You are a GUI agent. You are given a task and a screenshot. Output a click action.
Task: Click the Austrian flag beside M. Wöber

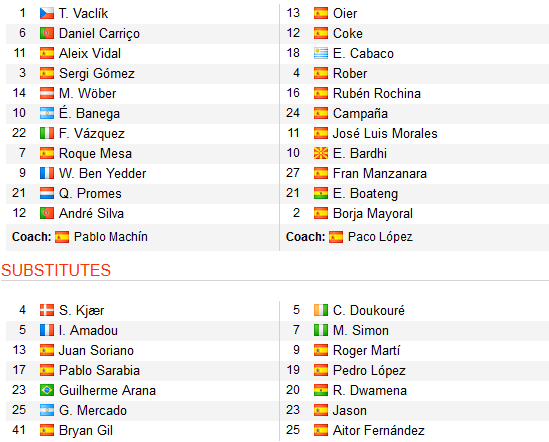[47, 93]
